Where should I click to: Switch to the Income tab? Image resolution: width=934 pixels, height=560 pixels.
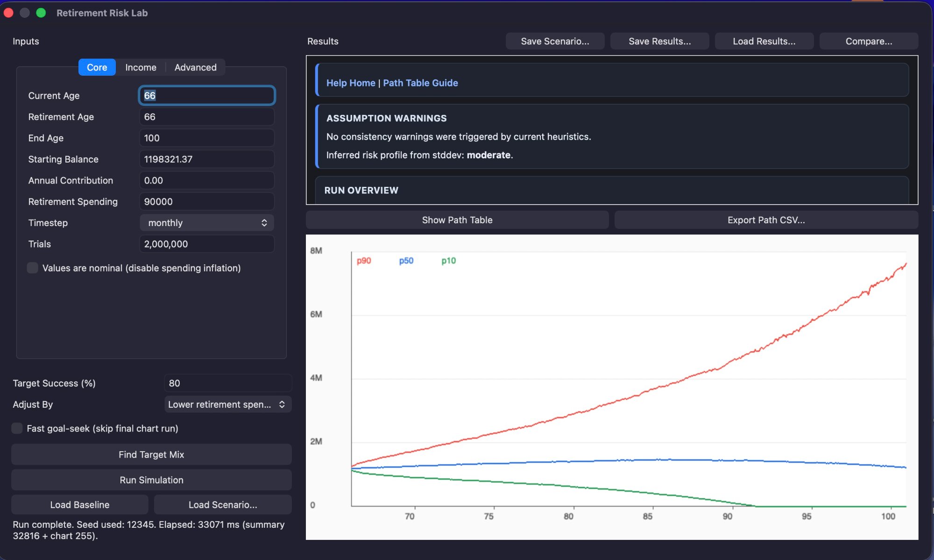click(x=141, y=67)
